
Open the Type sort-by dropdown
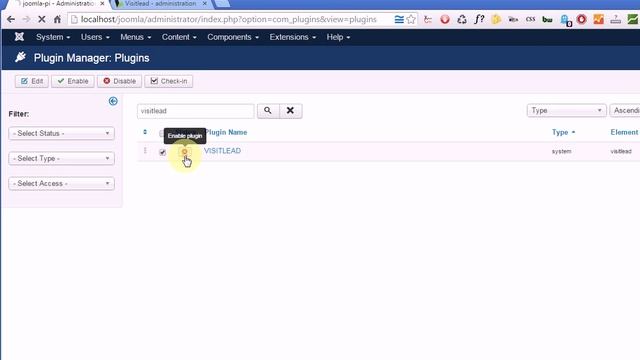pos(566,111)
